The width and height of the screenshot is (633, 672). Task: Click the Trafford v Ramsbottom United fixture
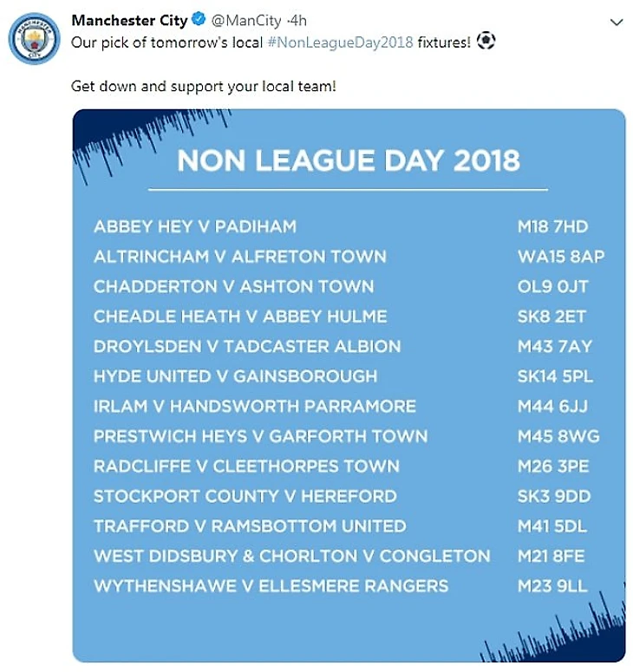250,526
